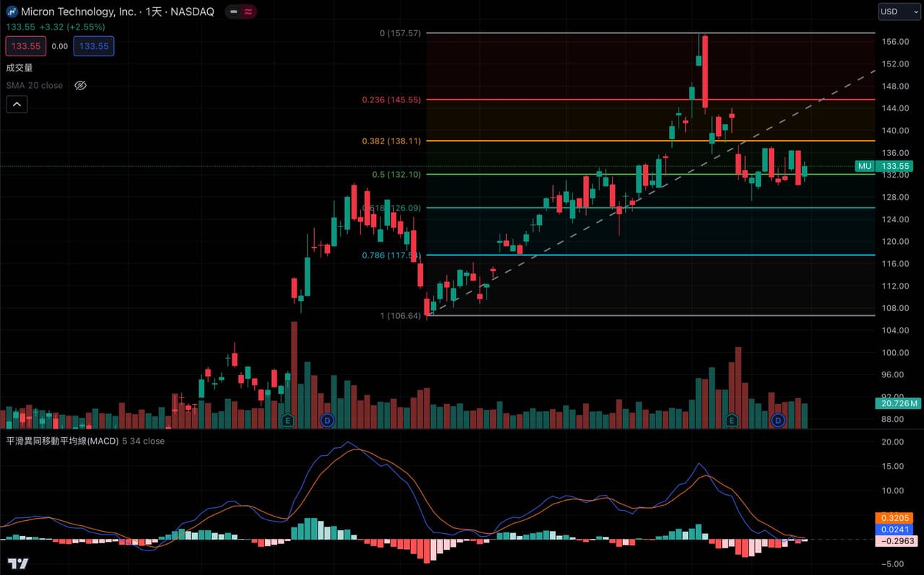Select the 成交量 volume indicator legend

(x=19, y=68)
